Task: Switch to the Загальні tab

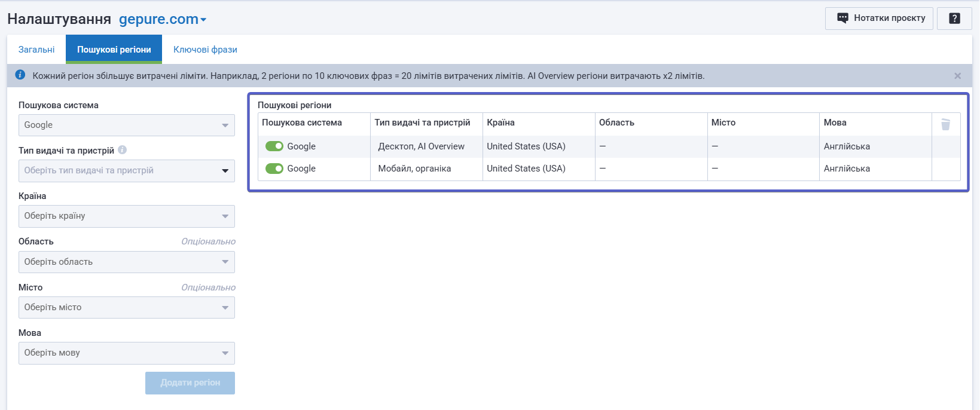Action: click(x=36, y=50)
